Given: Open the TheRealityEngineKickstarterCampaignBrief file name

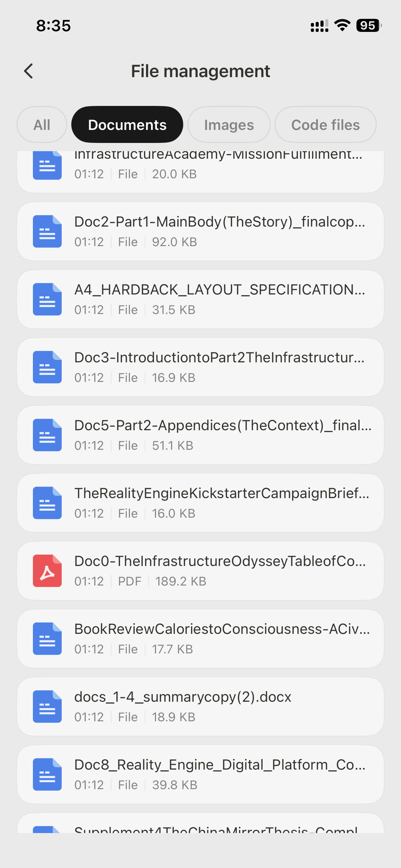Looking at the screenshot, I should (221, 493).
